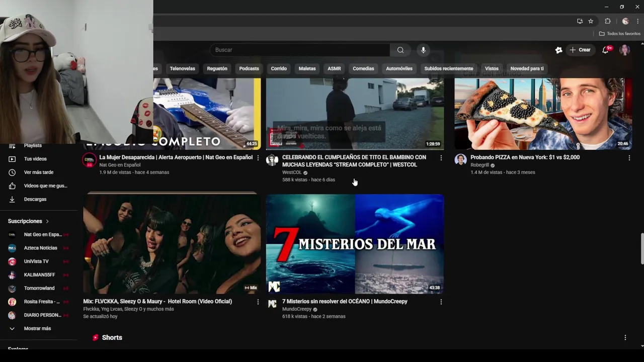The image size is (644, 362).
Task: Play 7 Misterios del Mar thumbnail
Action: tap(355, 244)
